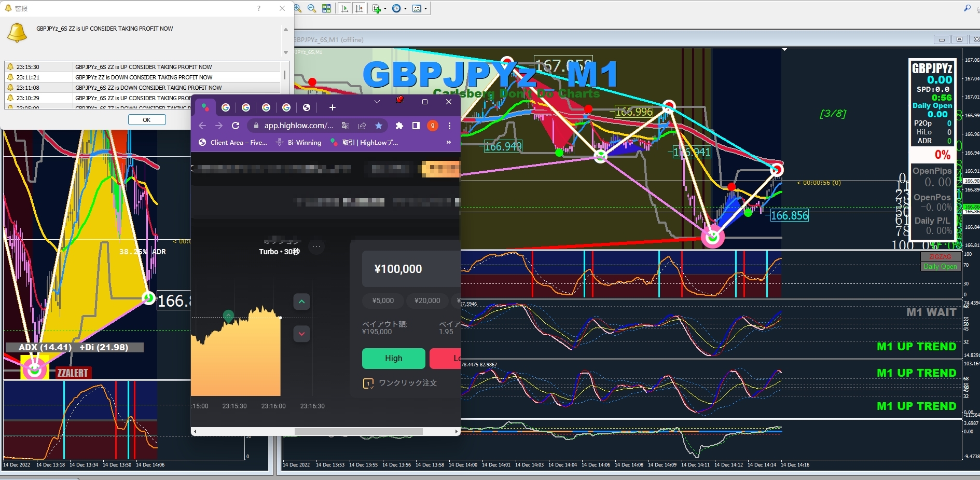980x480 pixels.
Task: Zoom out on the MT4 chart
Action: click(x=312, y=8)
